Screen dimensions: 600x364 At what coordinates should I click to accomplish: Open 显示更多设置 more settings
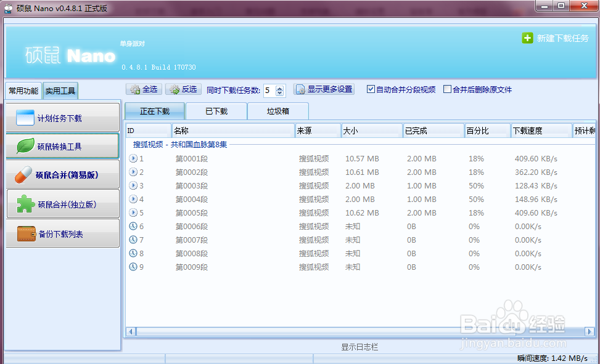coord(324,89)
